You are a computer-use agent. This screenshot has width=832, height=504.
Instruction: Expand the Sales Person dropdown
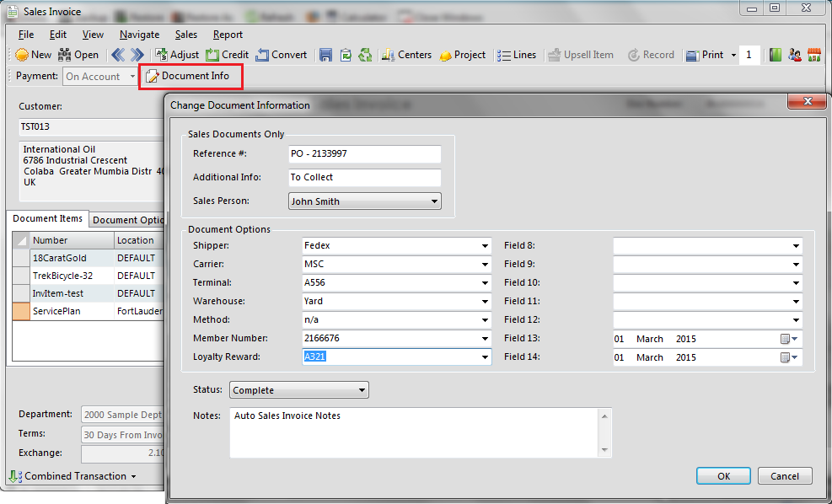tap(434, 201)
